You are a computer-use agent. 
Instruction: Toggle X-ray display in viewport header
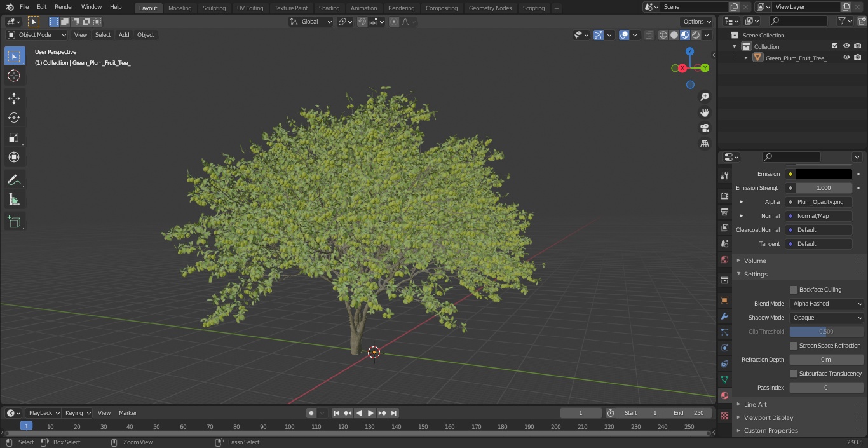click(649, 35)
